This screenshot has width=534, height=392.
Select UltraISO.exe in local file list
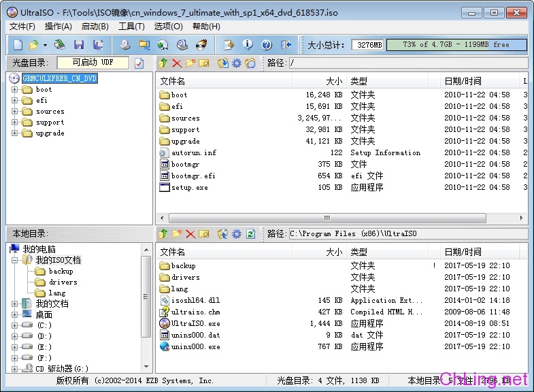pyautogui.click(x=195, y=323)
